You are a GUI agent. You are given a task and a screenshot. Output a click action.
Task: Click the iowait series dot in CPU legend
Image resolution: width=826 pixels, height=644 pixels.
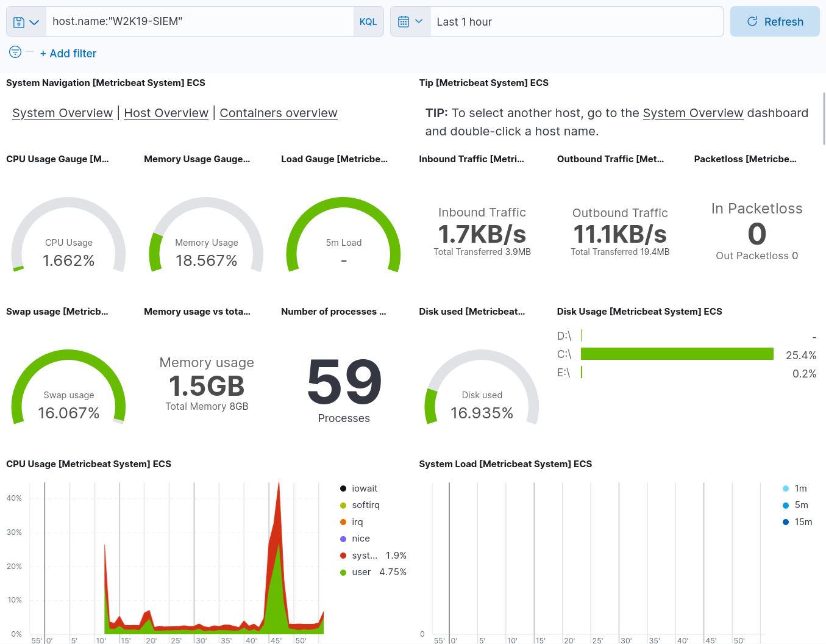click(343, 488)
